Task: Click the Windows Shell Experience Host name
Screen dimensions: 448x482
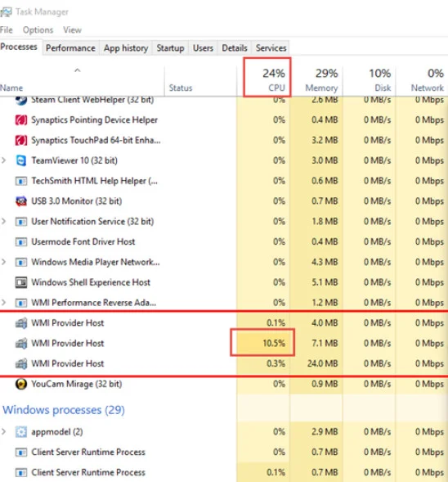Action: pyautogui.click(x=91, y=282)
